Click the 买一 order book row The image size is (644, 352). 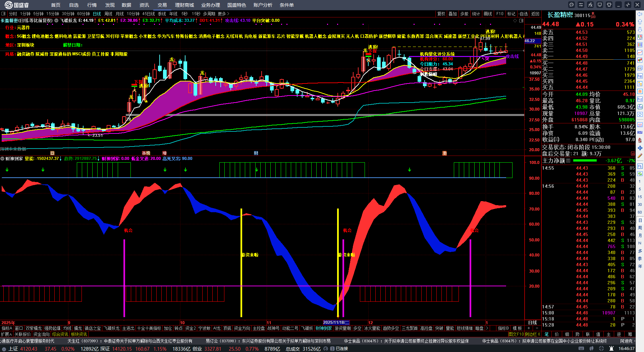589,63
